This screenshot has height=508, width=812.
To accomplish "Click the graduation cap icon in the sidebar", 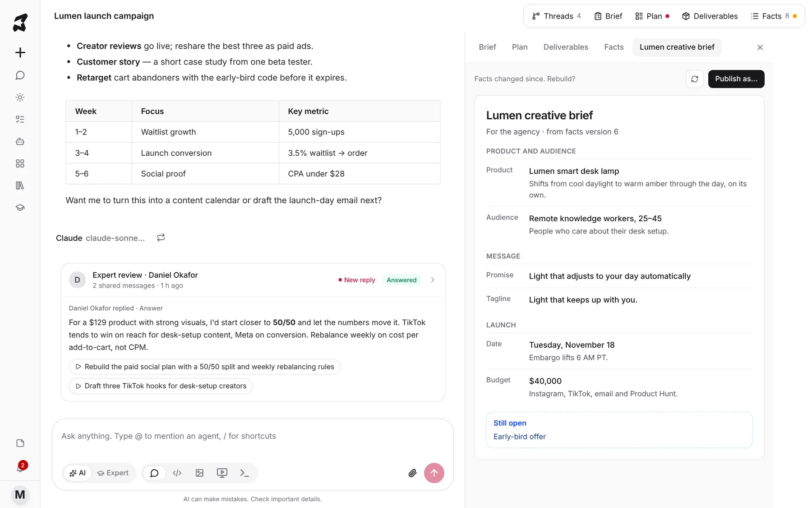I will tap(20, 208).
